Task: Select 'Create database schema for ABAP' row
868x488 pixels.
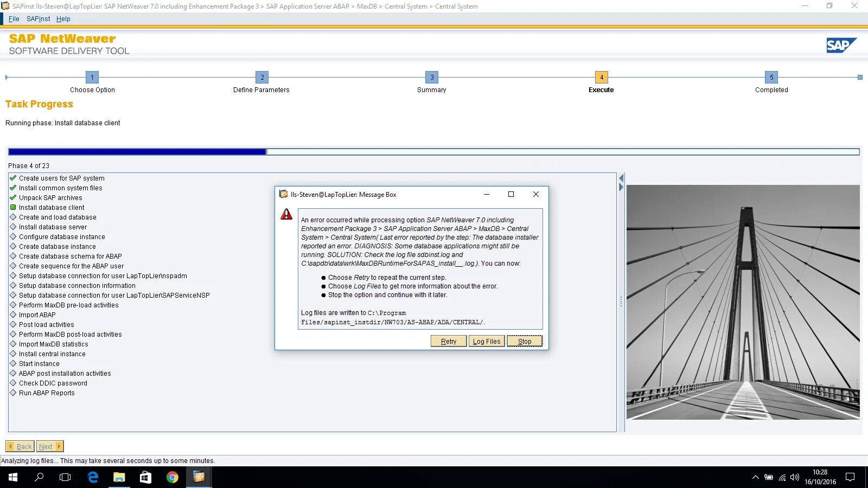Action: tap(71, 256)
